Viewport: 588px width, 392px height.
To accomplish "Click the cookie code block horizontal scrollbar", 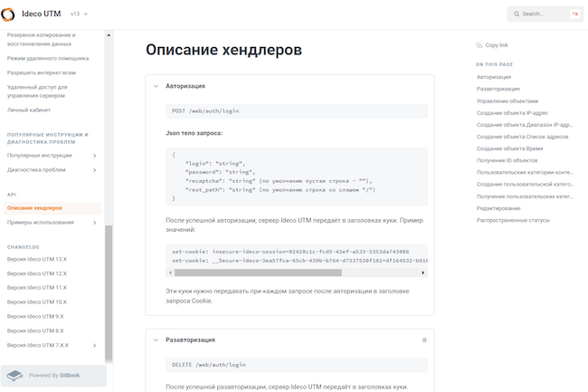I will (x=258, y=272).
